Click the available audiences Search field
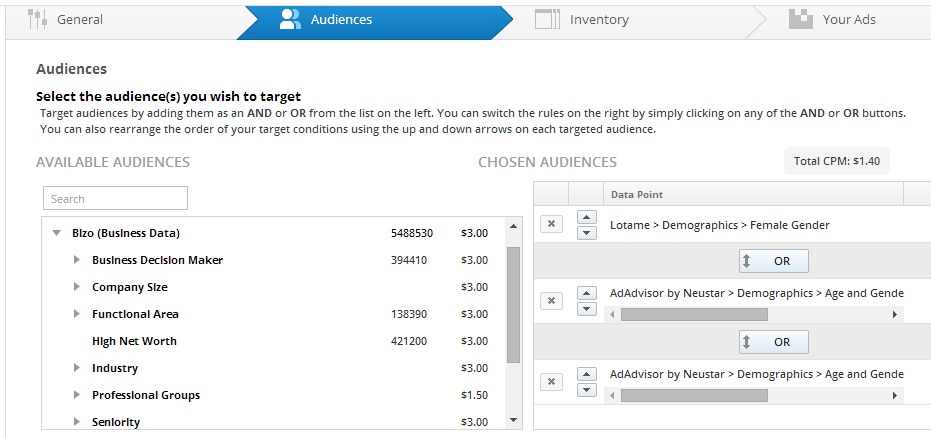 (x=115, y=198)
